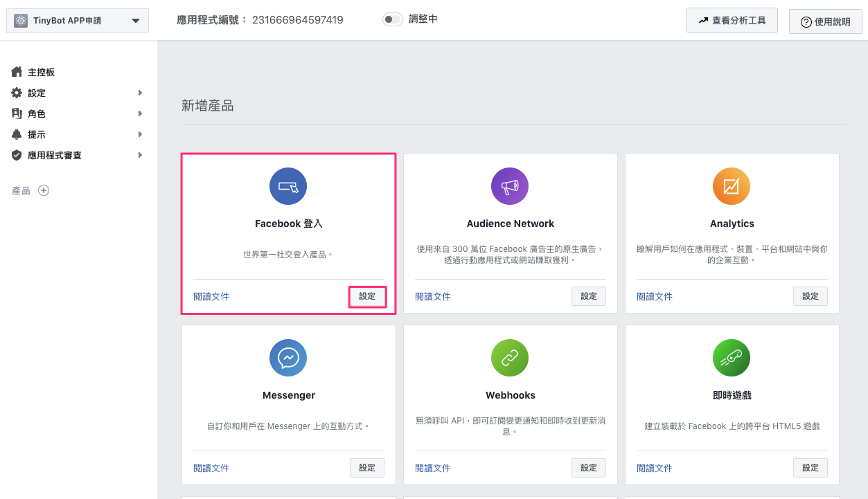The width and height of the screenshot is (868, 499).
Task: Select 設定 in the sidebar menu
Action: point(37,93)
